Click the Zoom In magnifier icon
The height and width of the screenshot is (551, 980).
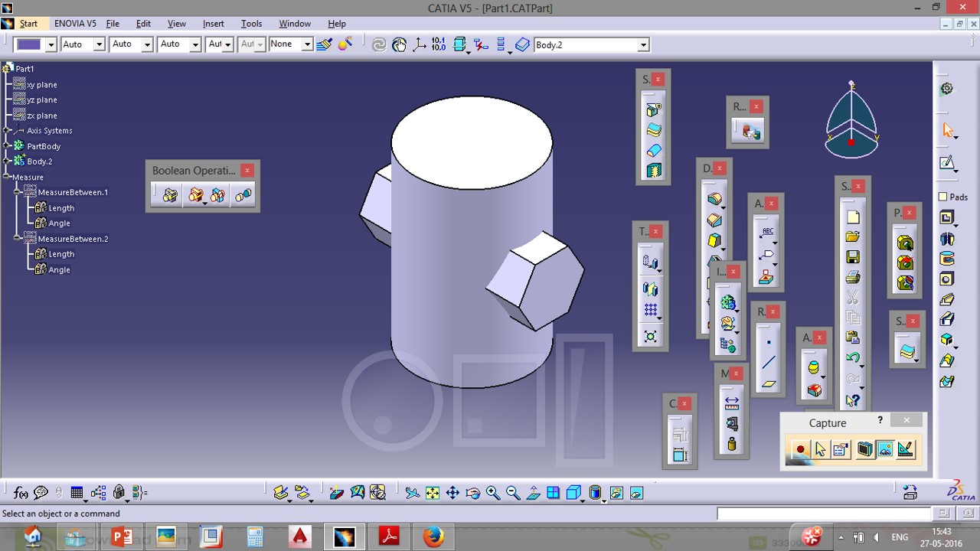[492, 493]
